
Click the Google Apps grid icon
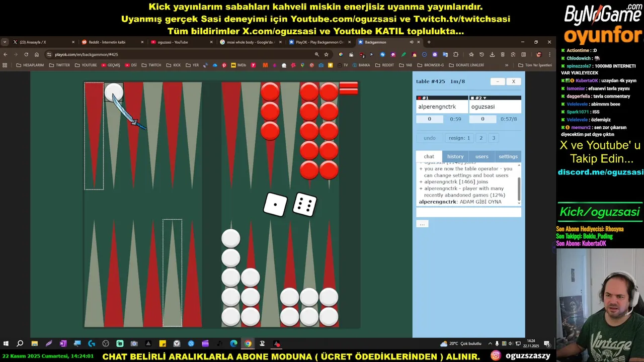coord(5,65)
